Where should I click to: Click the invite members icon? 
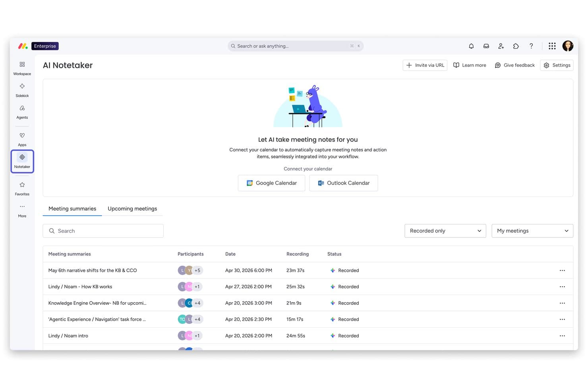tap(501, 46)
